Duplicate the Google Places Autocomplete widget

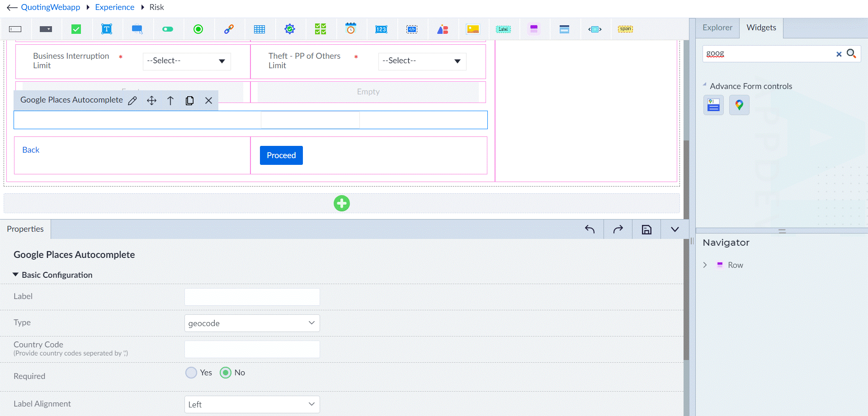(190, 101)
